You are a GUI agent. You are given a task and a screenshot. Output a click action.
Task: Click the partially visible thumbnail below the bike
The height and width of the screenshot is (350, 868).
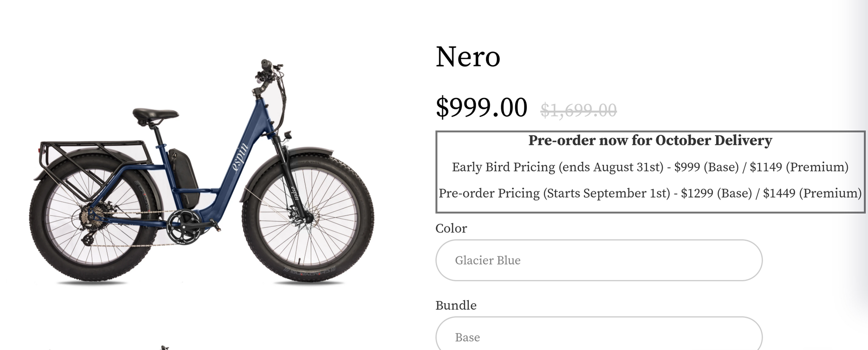[x=164, y=347]
